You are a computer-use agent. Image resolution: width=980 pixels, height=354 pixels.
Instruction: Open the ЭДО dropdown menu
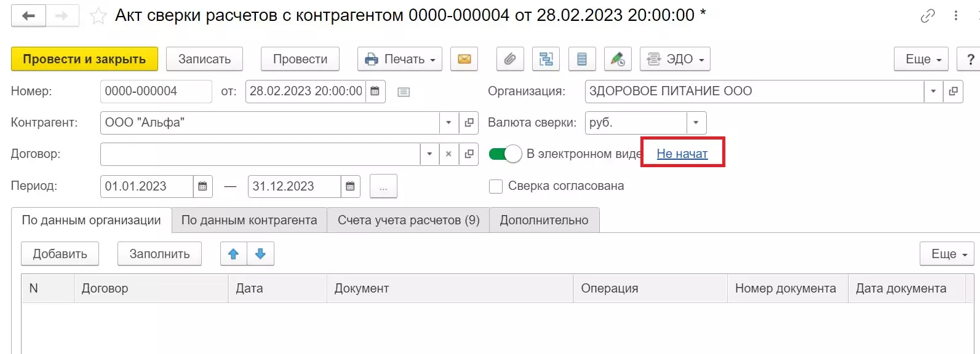point(675,59)
